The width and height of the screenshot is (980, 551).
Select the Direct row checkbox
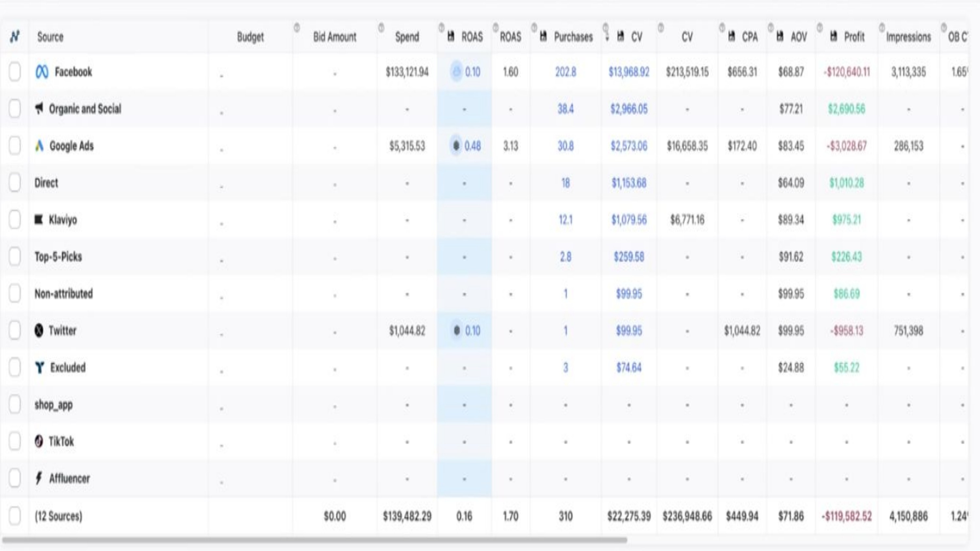coord(14,183)
